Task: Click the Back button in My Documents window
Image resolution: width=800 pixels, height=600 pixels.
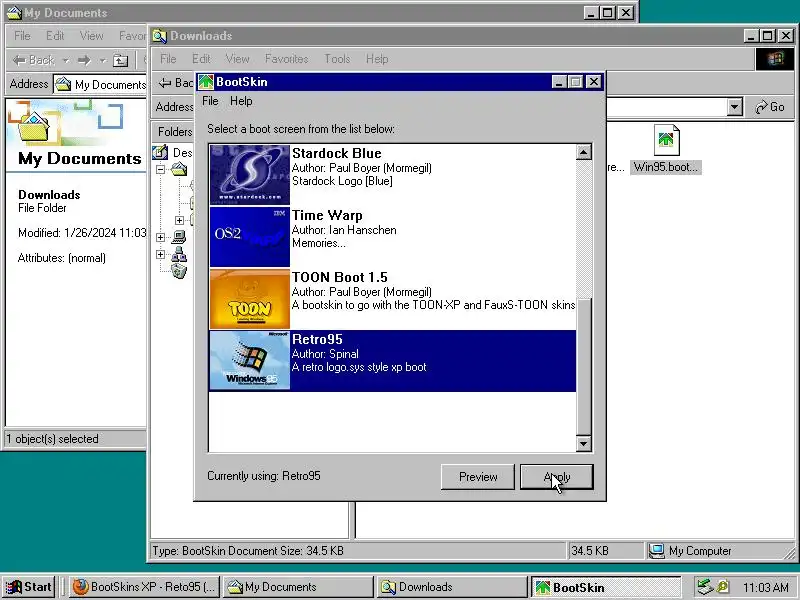Action: point(34,60)
